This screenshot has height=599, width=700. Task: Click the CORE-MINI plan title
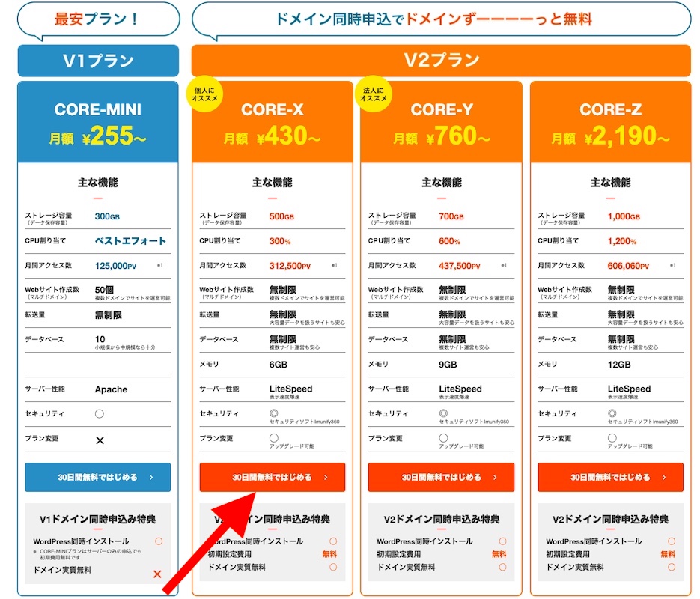(x=98, y=110)
